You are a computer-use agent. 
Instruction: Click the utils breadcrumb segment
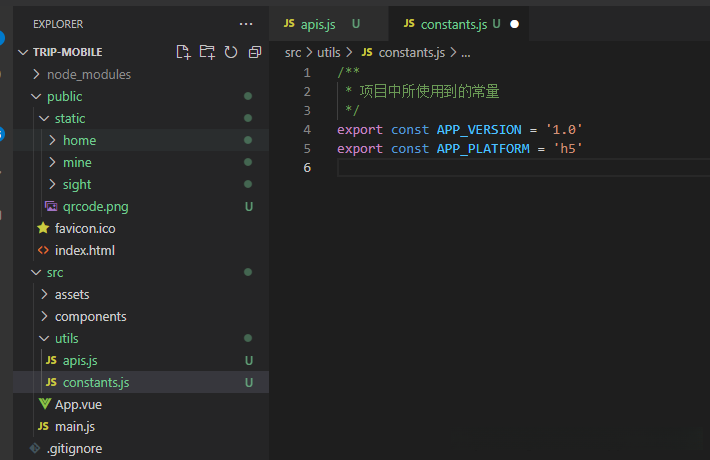(329, 52)
